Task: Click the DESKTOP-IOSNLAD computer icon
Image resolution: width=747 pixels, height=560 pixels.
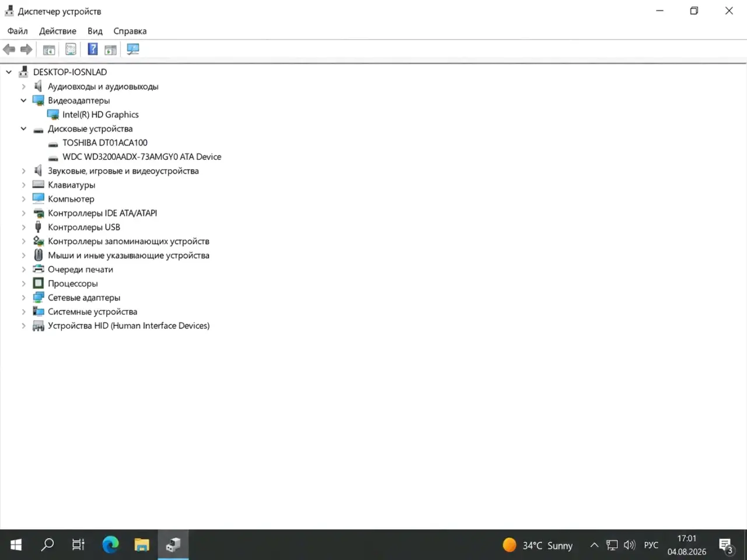Action: [23, 72]
